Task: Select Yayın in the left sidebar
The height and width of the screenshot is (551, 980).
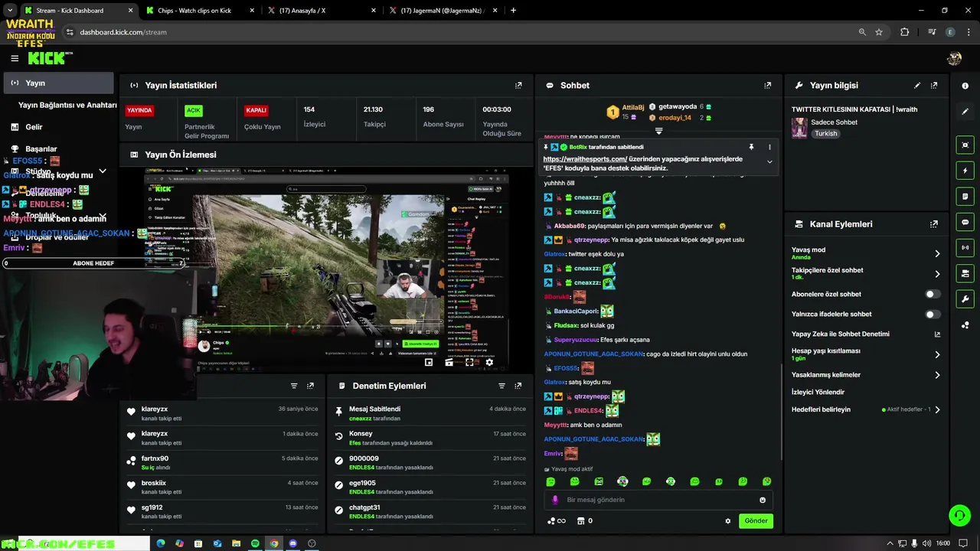Action: (58, 83)
